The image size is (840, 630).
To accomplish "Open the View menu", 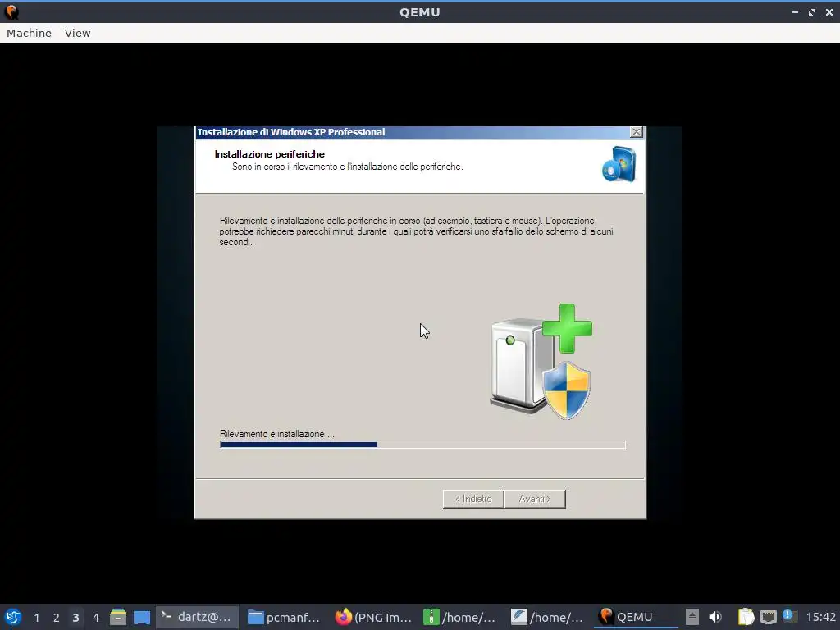I will (x=78, y=33).
